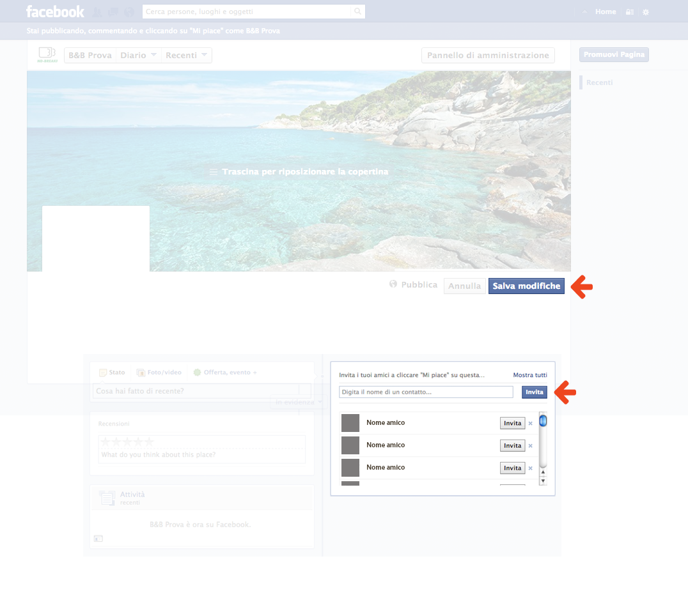Open notifications globe icon in header
Viewport: 688px width, 616px height.
pyautogui.click(x=129, y=12)
